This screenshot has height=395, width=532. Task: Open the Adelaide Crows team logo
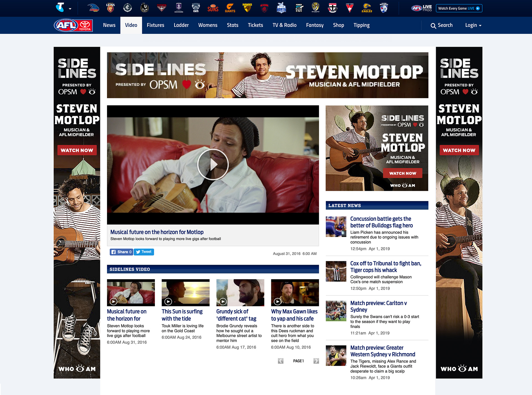coord(94,8)
